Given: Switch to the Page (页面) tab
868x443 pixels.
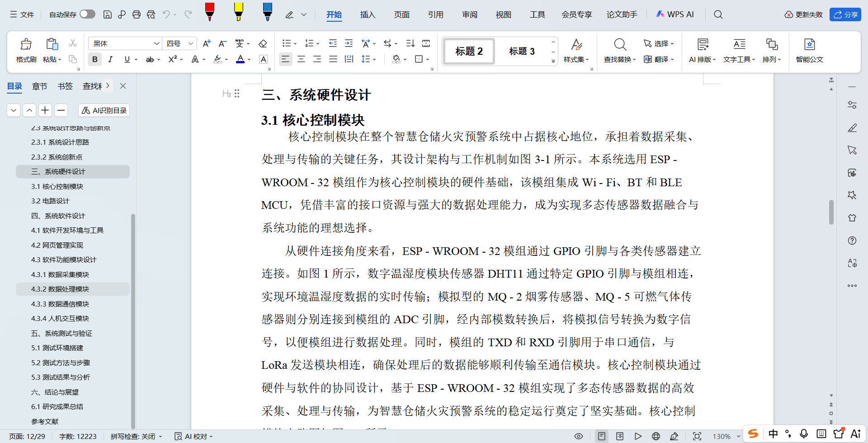Looking at the screenshot, I should pos(401,14).
